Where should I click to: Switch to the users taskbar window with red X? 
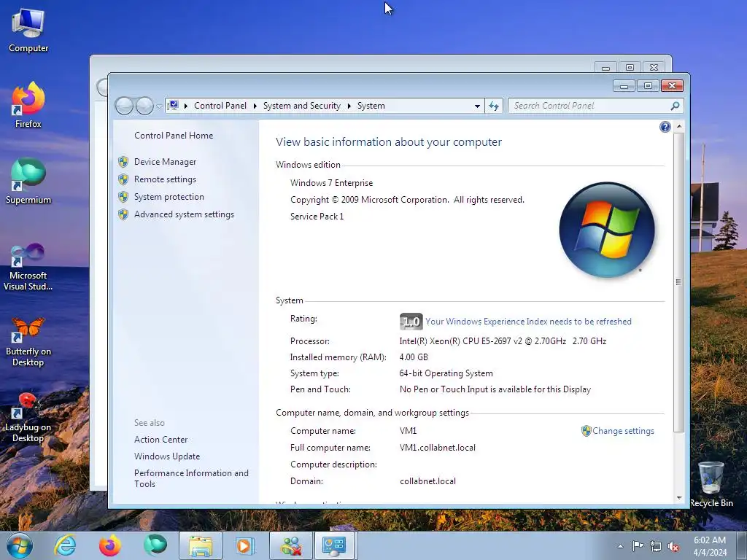tap(291, 545)
